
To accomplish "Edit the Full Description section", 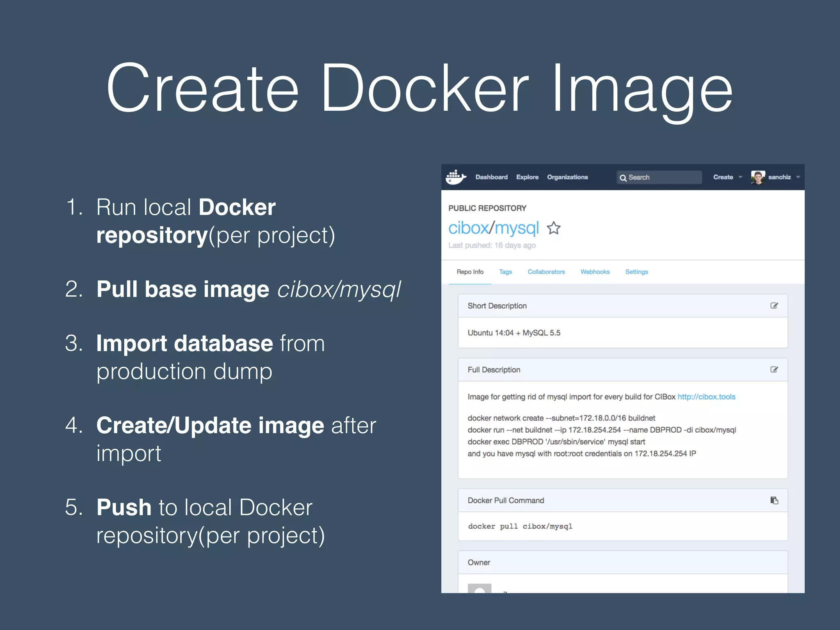I will click(x=774, y=370).
